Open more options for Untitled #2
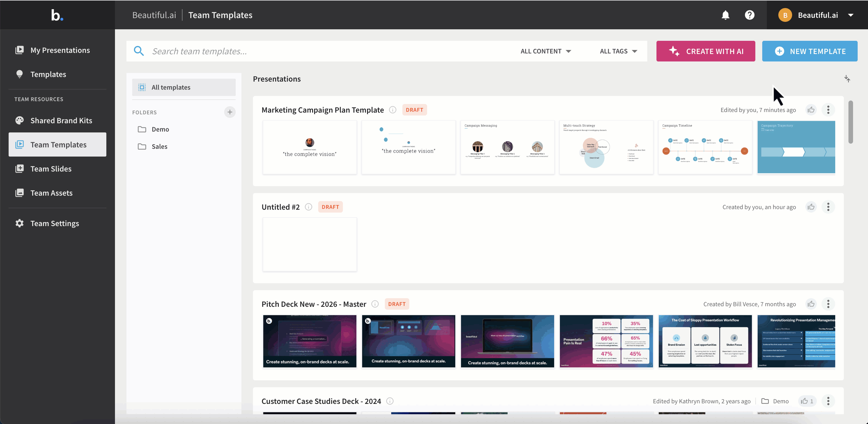 click(x=828, y=207)
